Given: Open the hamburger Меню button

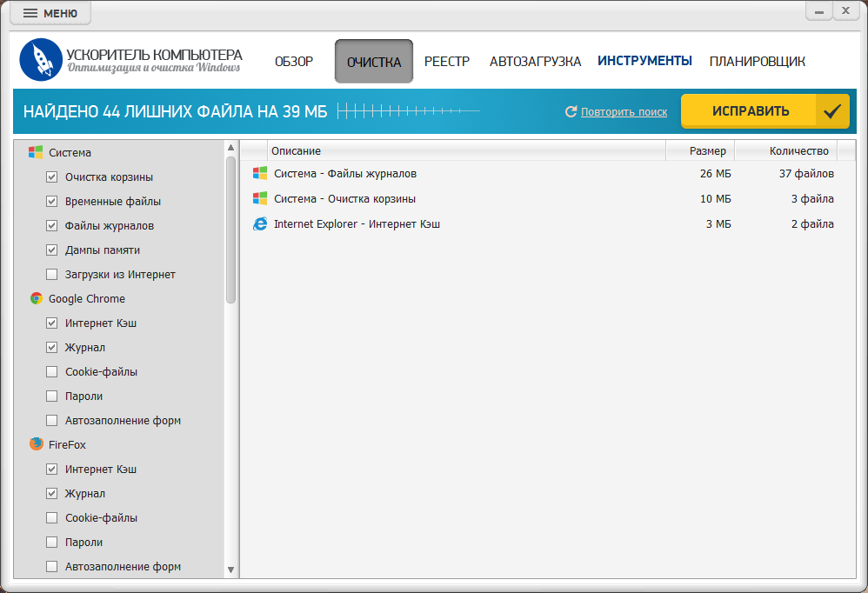Looking at the screenshot, I should pos(50,13).
